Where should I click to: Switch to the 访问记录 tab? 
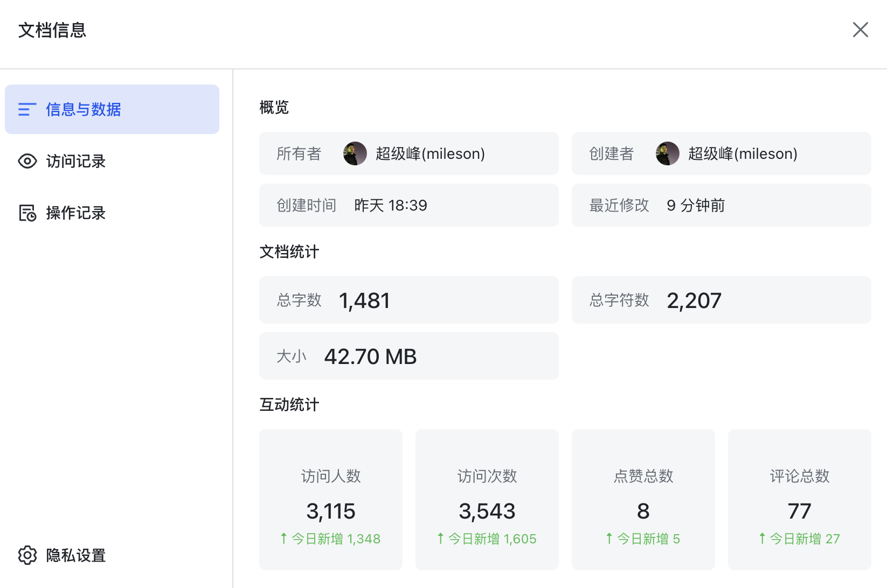75,161
